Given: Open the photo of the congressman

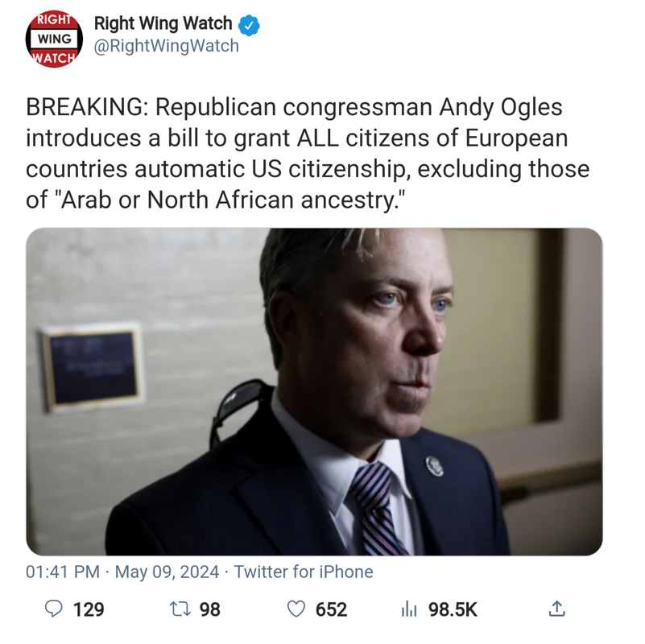Looking at the screenshot, I should tap(314, 391).
